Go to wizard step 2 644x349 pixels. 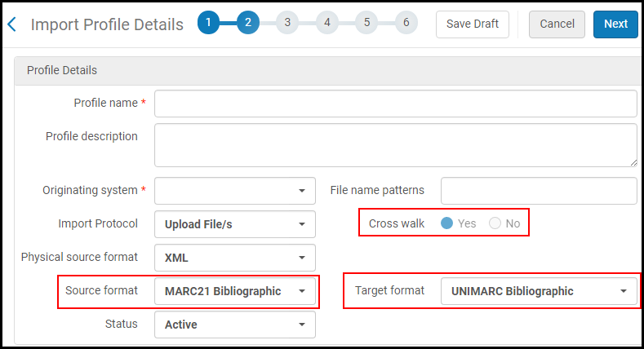tap(248, 23)
